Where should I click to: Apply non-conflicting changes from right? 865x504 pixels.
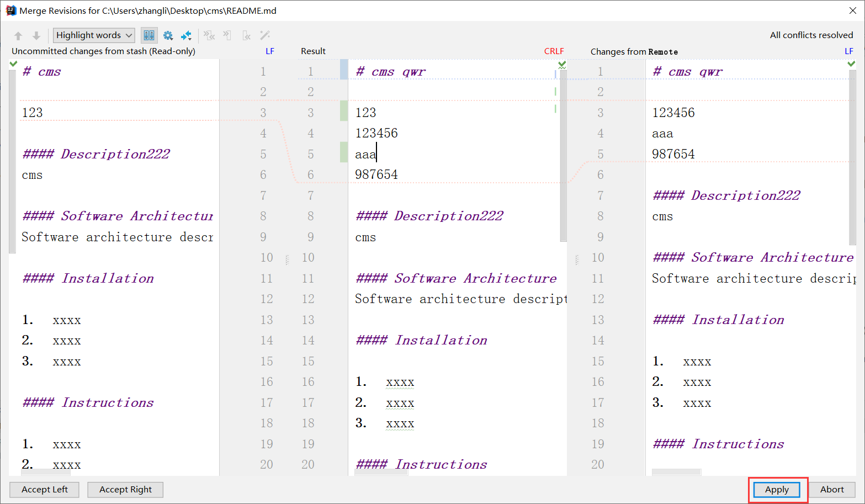point(246,35)
